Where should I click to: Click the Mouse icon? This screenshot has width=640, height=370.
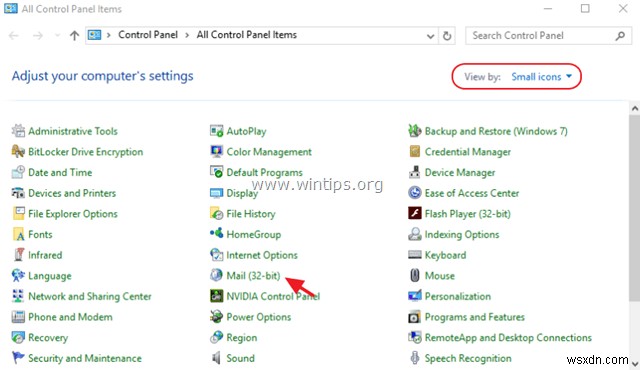415,275
